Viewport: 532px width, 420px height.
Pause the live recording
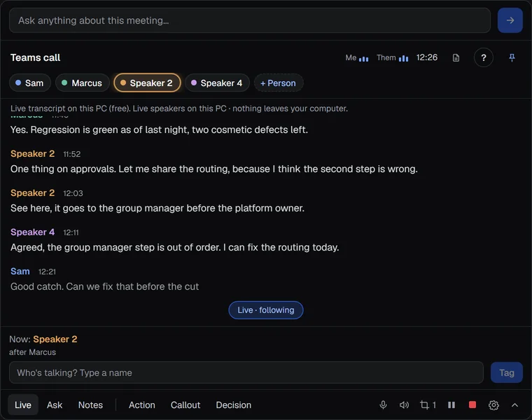[x=451, y=405]
